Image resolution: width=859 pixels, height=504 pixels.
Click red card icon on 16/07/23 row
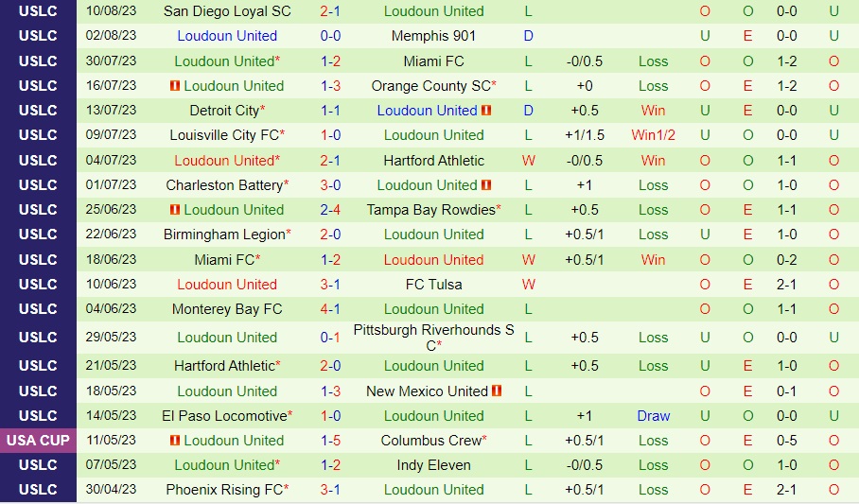click(175, 86)
